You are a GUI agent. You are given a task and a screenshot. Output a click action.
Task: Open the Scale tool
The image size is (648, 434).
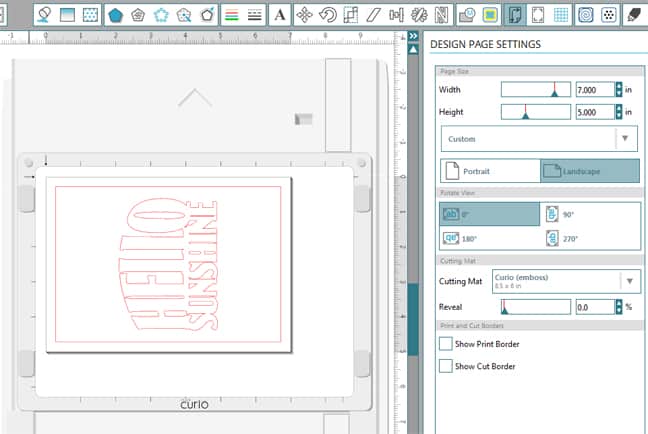tap(350, 15)
